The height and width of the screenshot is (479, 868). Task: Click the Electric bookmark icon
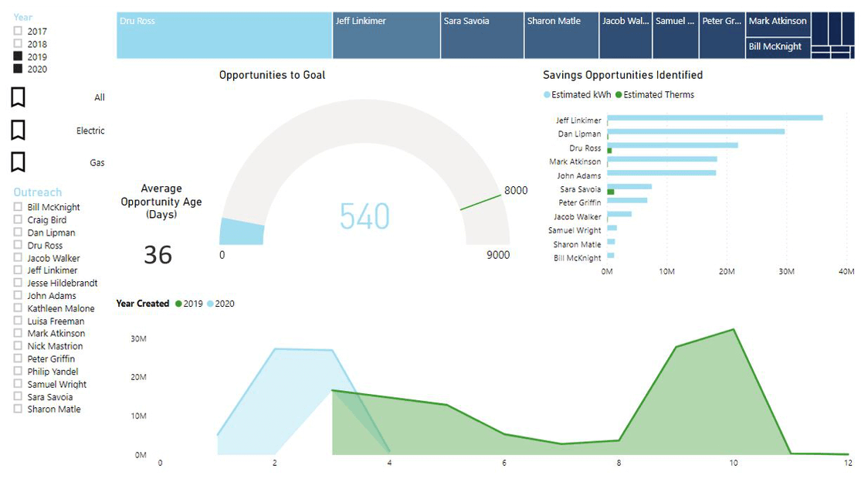[x=16, y=129]
